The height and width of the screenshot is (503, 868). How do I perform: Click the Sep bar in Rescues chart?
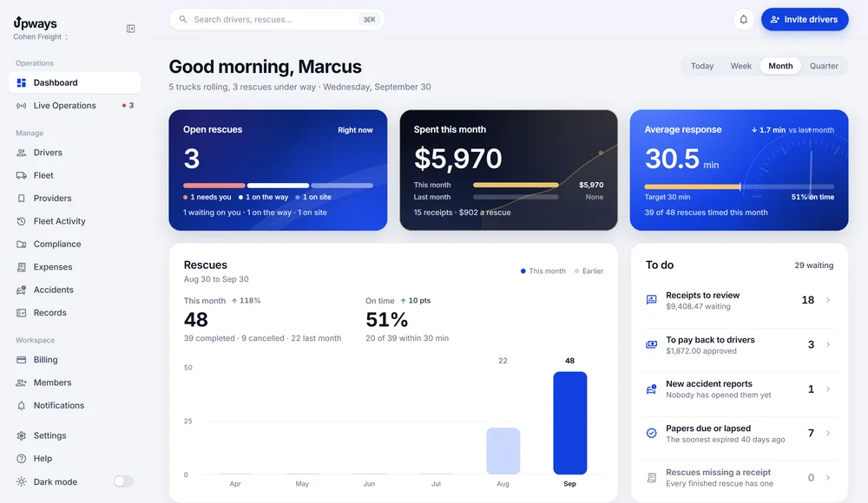point(569,422)
